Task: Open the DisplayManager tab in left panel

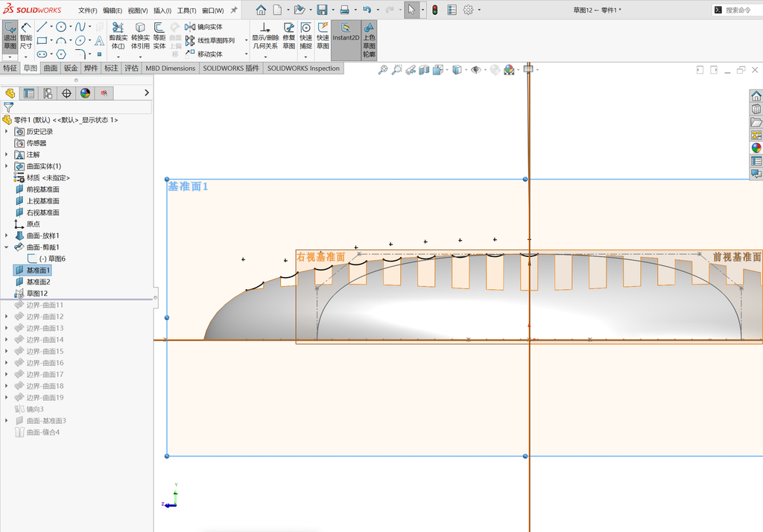Action: click(x=85, y=93)
